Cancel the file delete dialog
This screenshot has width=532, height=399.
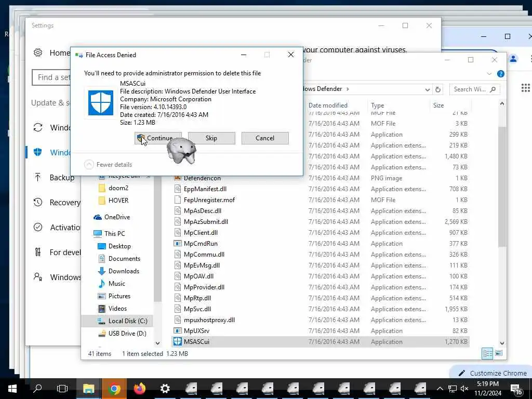(265, 138)
